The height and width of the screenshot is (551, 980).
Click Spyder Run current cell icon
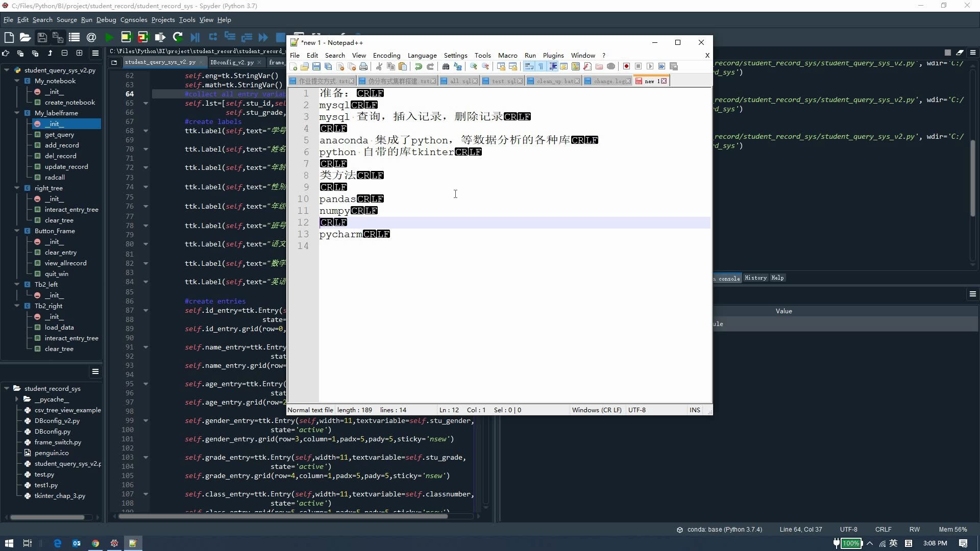126,37
